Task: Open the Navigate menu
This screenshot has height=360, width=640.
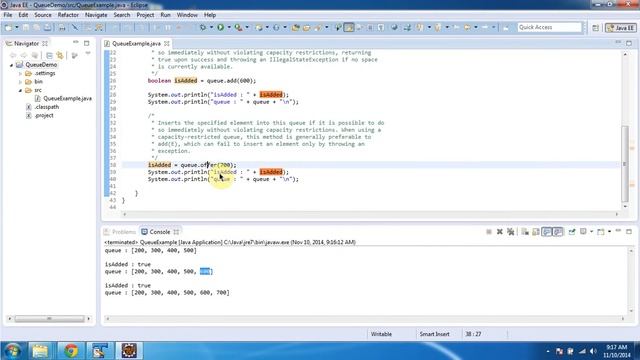Action: coord(96,15)
